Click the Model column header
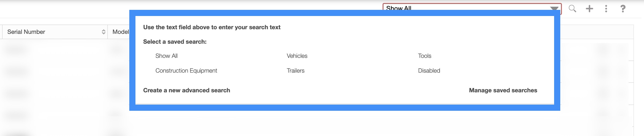 pyautogui.click(x=120, y=32)
